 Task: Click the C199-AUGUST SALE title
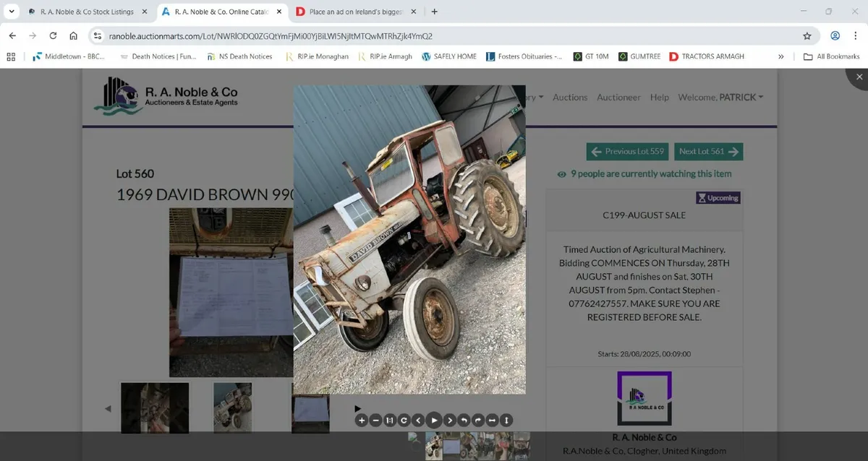tap(644, 215)
